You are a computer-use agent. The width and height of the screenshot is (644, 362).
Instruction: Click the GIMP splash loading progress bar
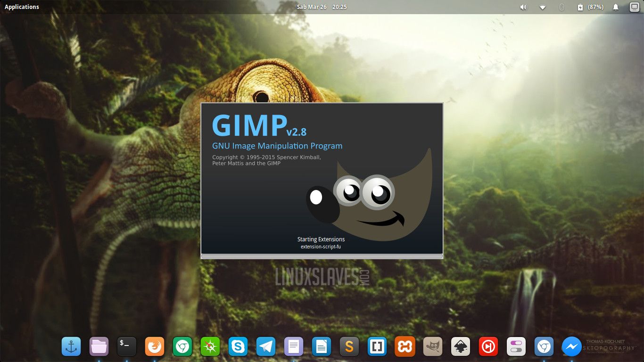click(x=322, y=256)
